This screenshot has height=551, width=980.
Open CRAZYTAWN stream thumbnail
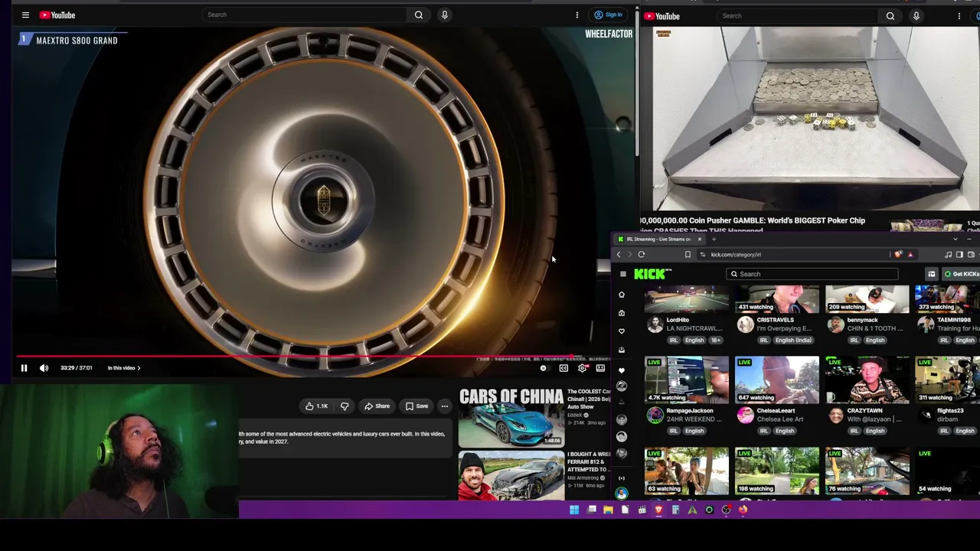[867, 379]
